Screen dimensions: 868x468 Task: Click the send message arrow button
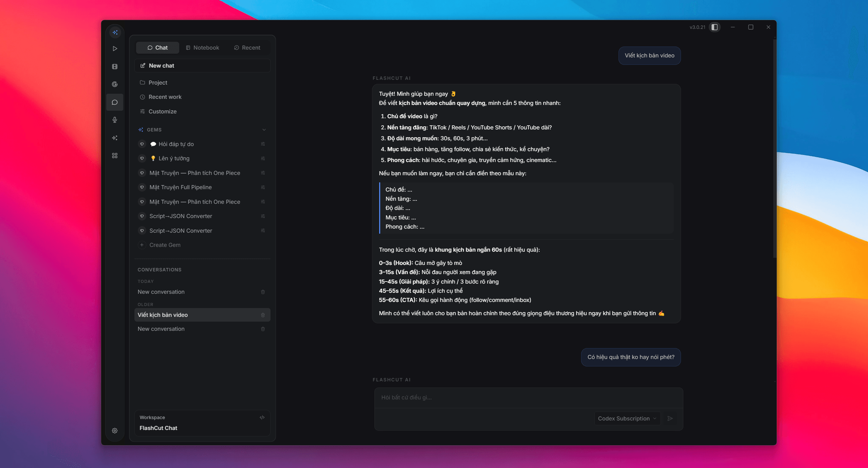[670, 418]
